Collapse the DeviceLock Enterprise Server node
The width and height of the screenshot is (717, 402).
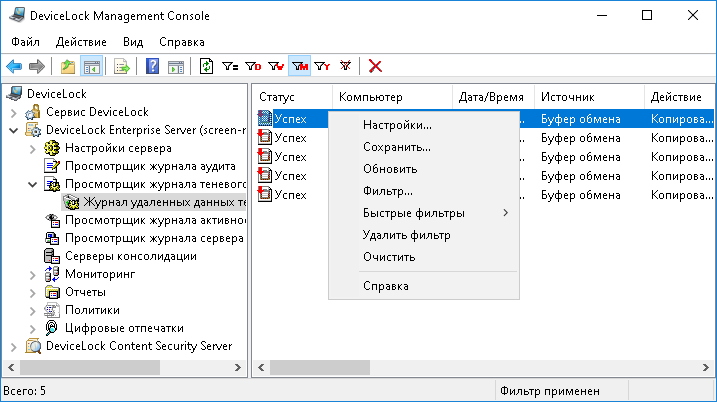pyautogui.click(x=14, y=130)
